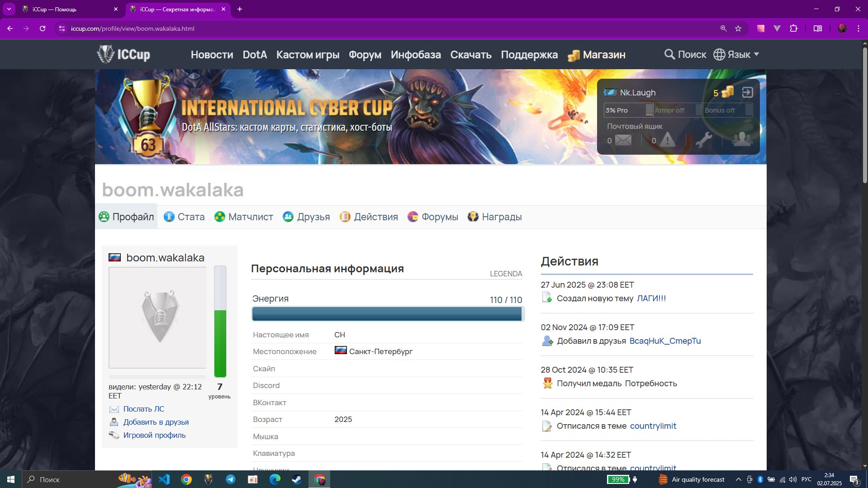The height and width of the screenshot is (488, 868).
Task: Open the DotA menu
Action: coord(255,55)
